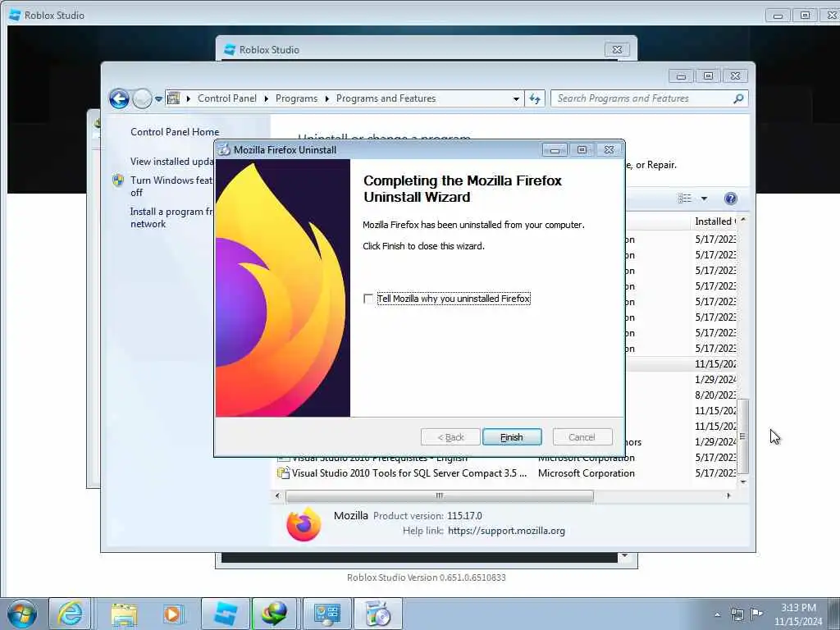Select 'Control Panel' in the address breadcrumb
The image size is (840, 630).
click(x=227, y=98)
